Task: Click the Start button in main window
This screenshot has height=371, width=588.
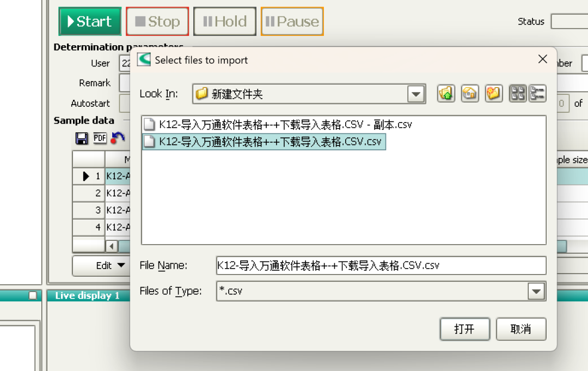Action: [90, 21]
